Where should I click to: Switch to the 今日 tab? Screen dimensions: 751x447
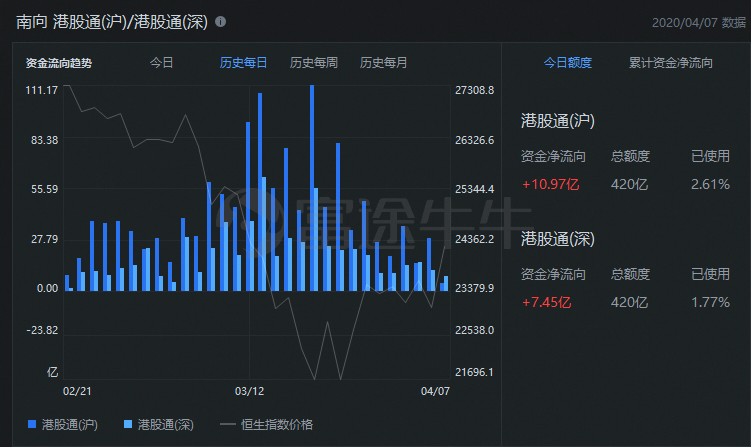click(x=161, y=63)
